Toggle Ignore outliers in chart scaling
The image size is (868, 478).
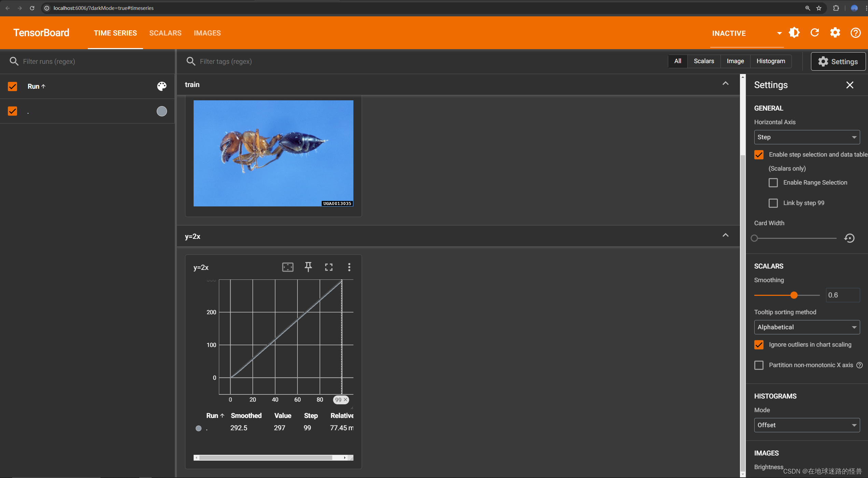tap(759, 345)
